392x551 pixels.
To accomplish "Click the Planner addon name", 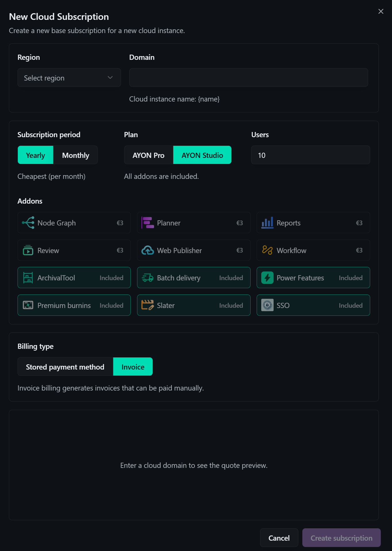I will (x=169, y=223).
